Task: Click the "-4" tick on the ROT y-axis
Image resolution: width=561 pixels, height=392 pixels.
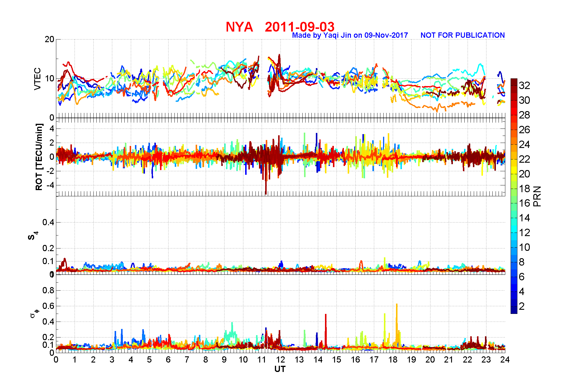Action: [51, 185]
